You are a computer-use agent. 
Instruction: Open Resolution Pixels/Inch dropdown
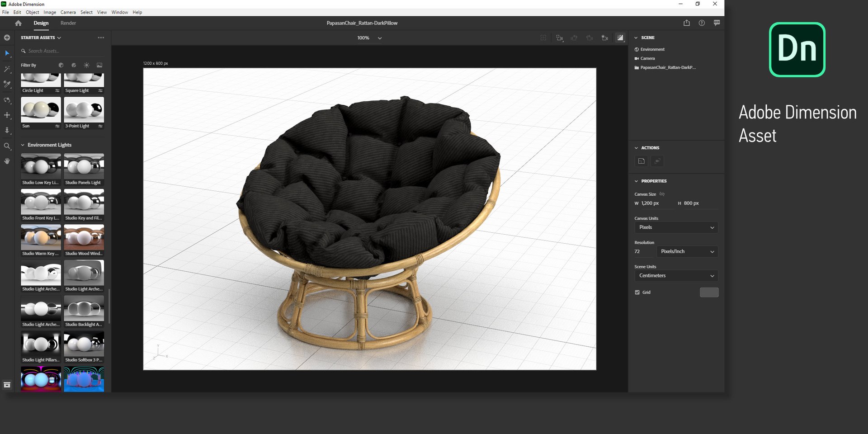[x=687, y=251]
